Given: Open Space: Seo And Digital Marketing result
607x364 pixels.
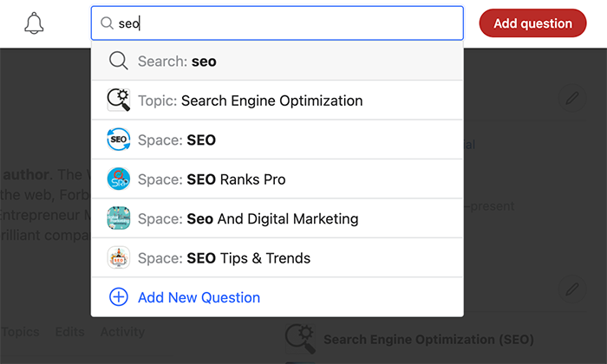Looking at the screenshot, I should 277,218.
